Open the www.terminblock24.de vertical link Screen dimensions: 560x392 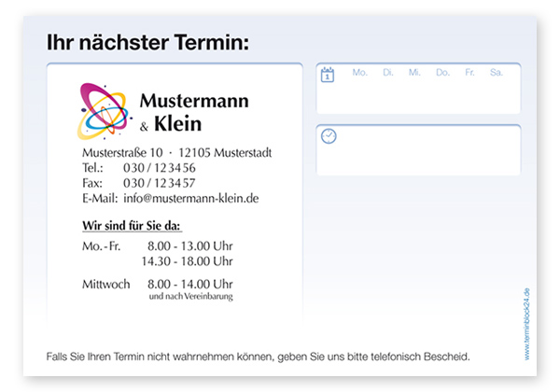(526, 324)
